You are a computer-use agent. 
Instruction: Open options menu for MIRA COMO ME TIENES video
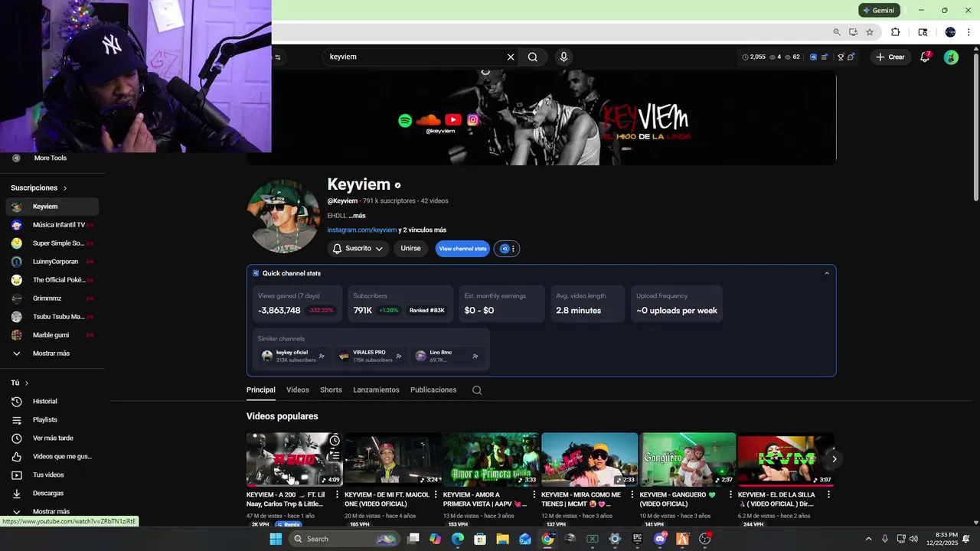[x=632, y=495]
